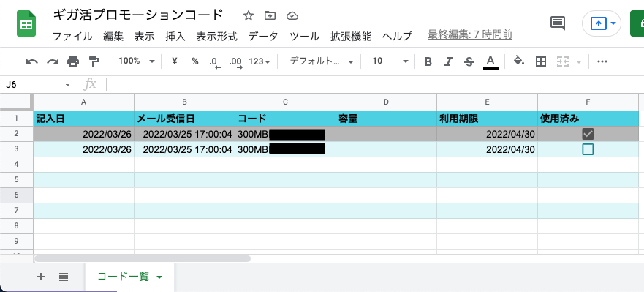644x292 pixels.
Task: Click the merge cells icon
Action: (x=562, y=61)
